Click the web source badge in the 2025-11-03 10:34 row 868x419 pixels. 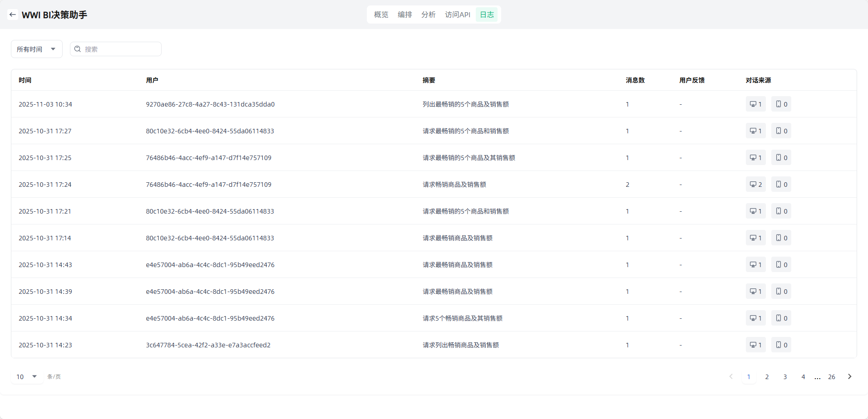point(755,104)
